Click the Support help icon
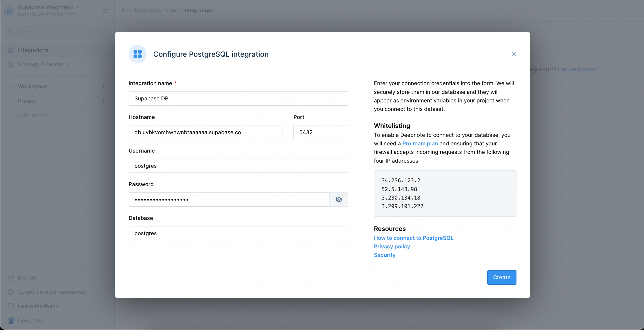 [x=11, y=292]
